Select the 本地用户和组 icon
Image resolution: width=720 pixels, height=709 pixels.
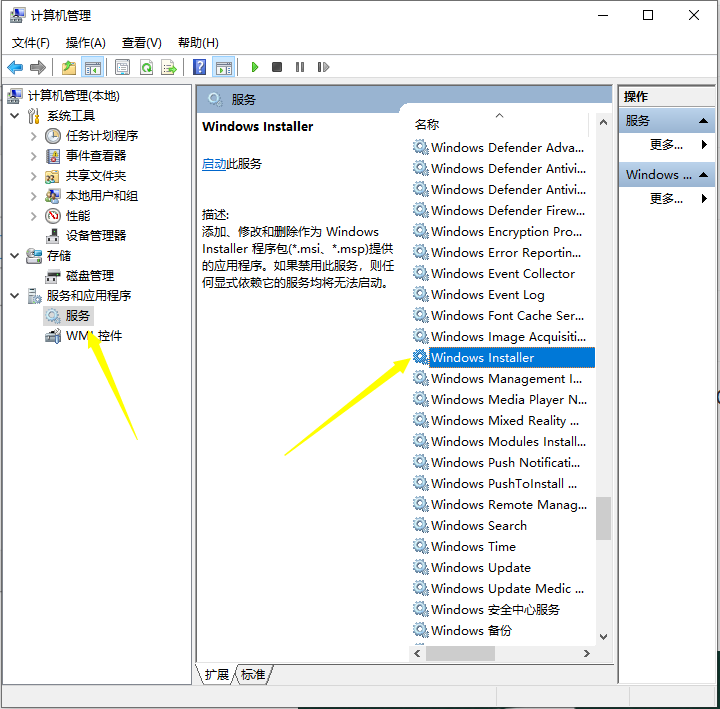coord(53,196)
